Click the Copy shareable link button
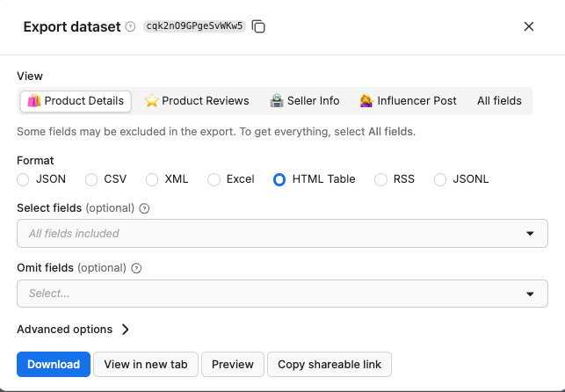 pos(330,364)
